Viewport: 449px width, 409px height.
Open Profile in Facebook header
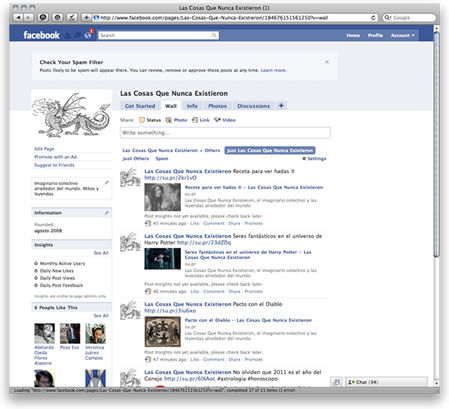pyautogui.click(x=375, y=35)
